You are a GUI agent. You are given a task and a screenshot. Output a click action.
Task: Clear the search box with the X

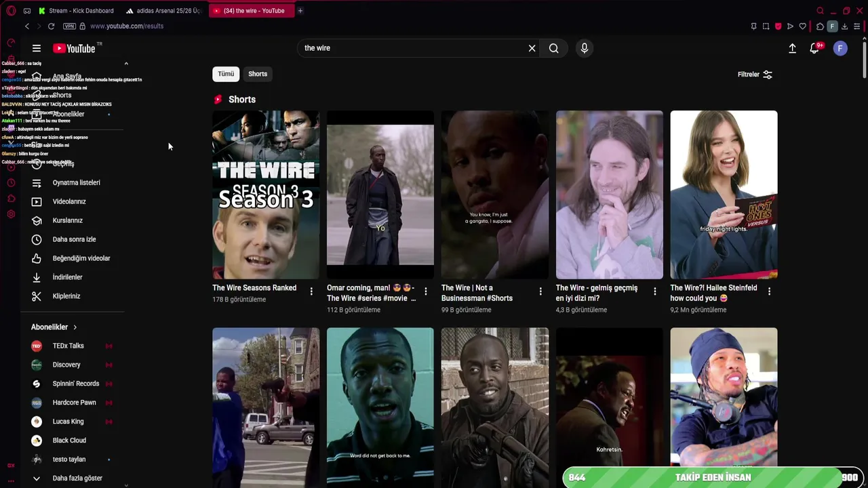click(x=532, y=48)
